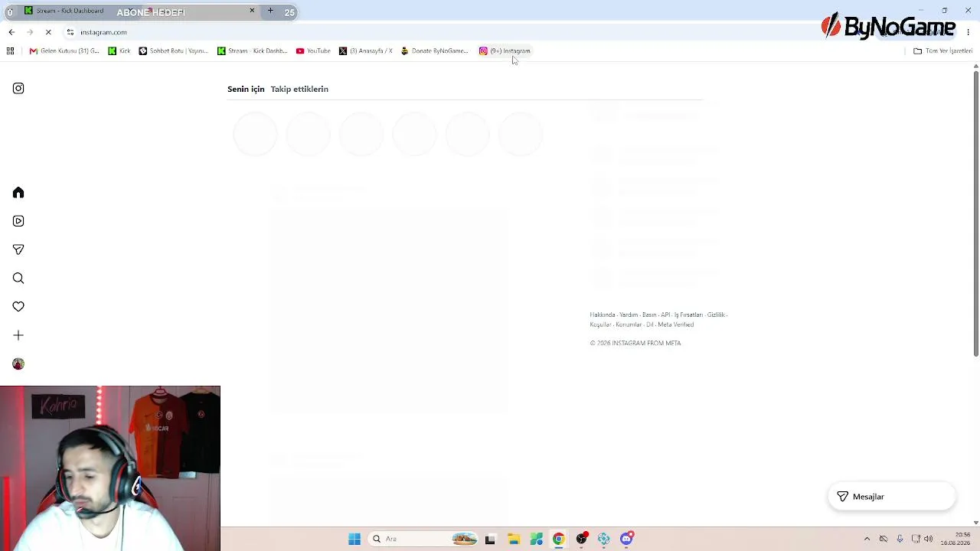980x551 pixels.
Task: Click the Koşullar footer link
Action: point(600,324)
